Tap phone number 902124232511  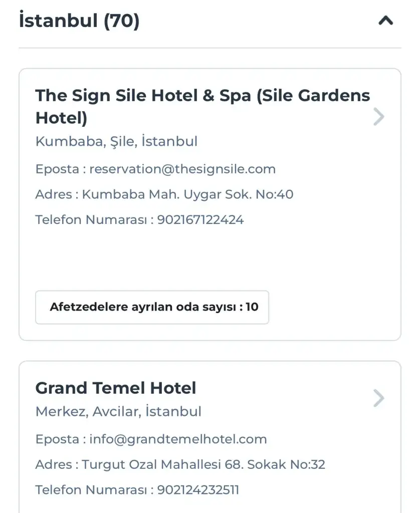click(198, 489)
